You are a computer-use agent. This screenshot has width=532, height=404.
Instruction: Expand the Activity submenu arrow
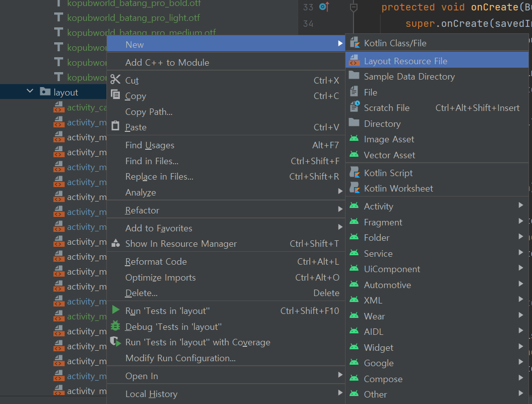[x=521, y=205]
